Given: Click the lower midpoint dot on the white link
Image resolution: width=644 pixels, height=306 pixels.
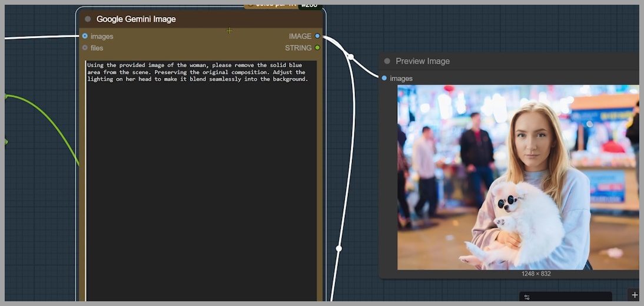Looking at the screenshot, I should click(338, 248).
